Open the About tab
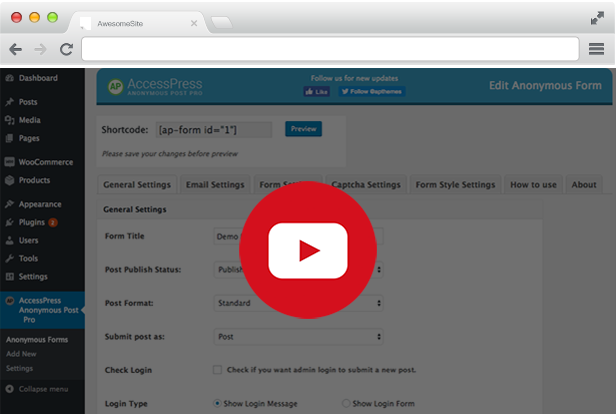 tap(584, 185)
